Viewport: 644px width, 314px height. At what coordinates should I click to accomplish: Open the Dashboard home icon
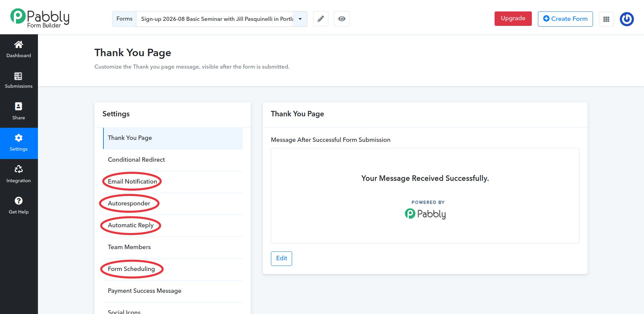pyautogui.click(x=18, y=44)
